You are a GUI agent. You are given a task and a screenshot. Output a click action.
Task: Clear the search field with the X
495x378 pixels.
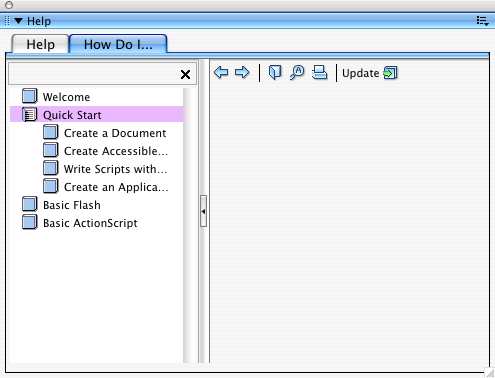185,74
